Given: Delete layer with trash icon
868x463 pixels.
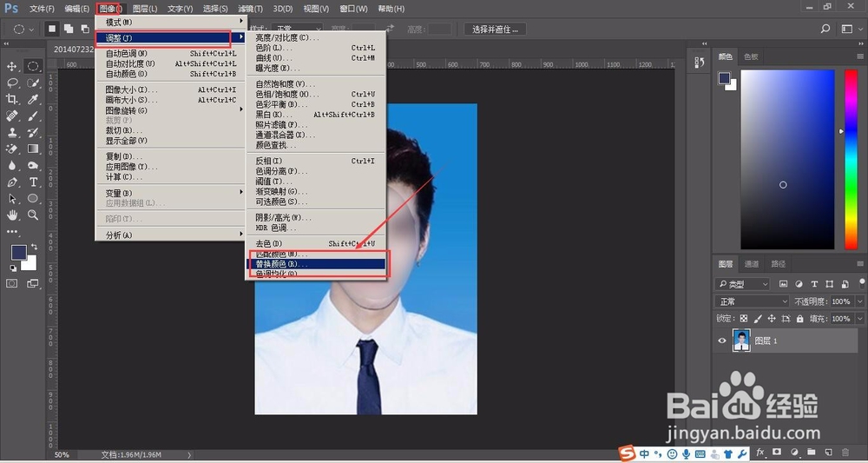Looking at the screenshot, I should [845, 452].
